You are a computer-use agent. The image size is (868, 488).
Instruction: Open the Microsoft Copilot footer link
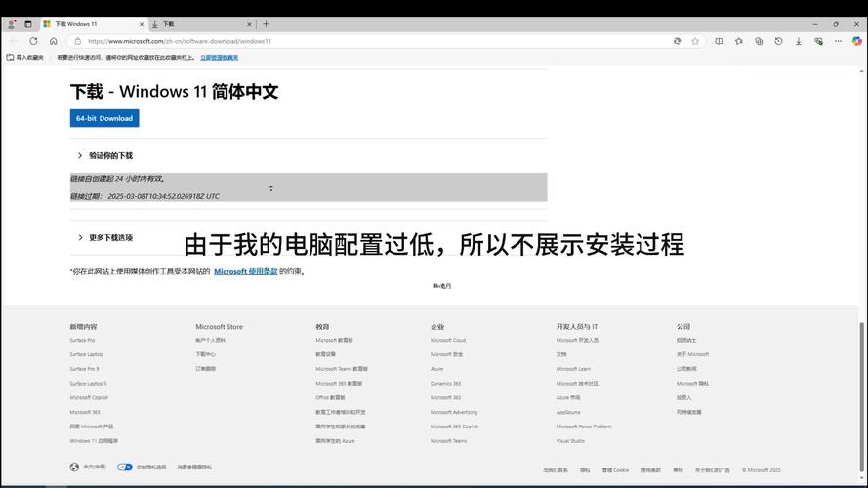click(89, 397)
